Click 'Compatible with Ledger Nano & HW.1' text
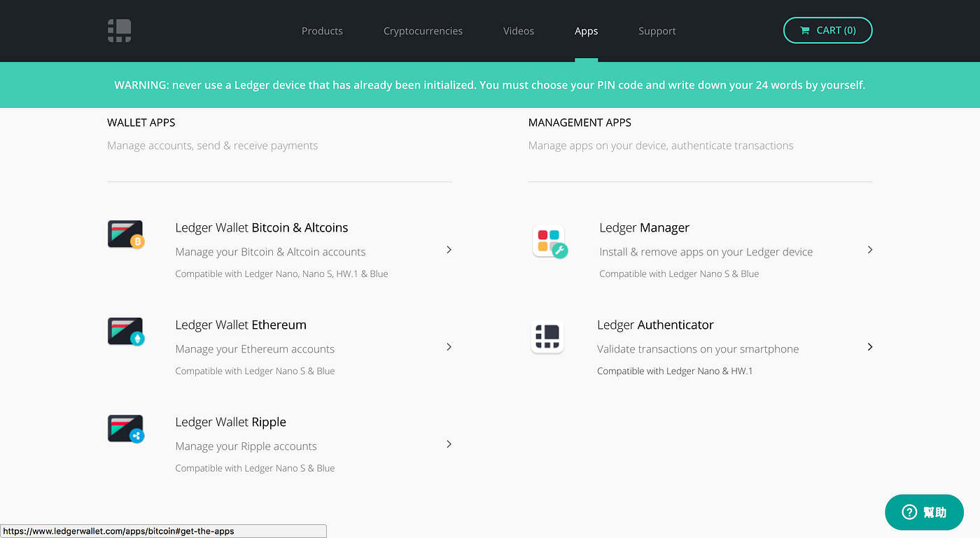980x538 pixels. [675, 371]
